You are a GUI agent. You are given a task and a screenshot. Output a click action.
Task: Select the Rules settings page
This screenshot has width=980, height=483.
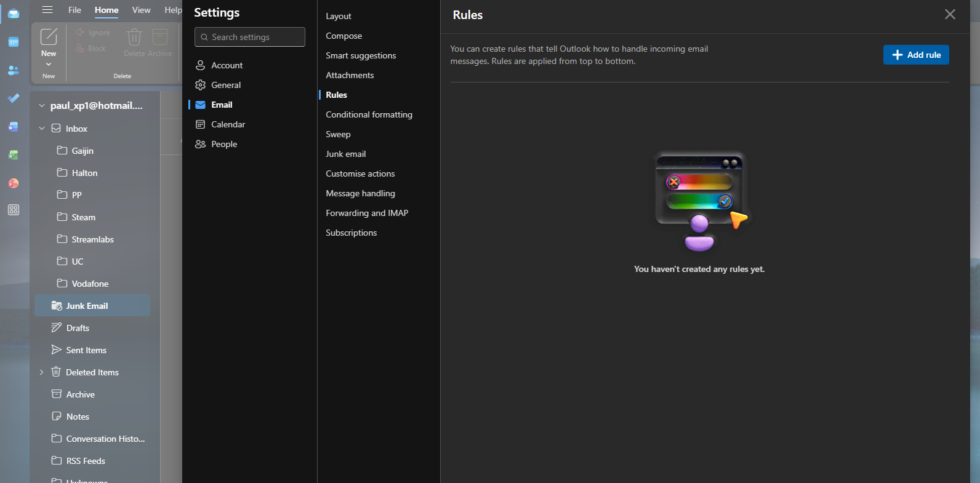tap(336, 95)
